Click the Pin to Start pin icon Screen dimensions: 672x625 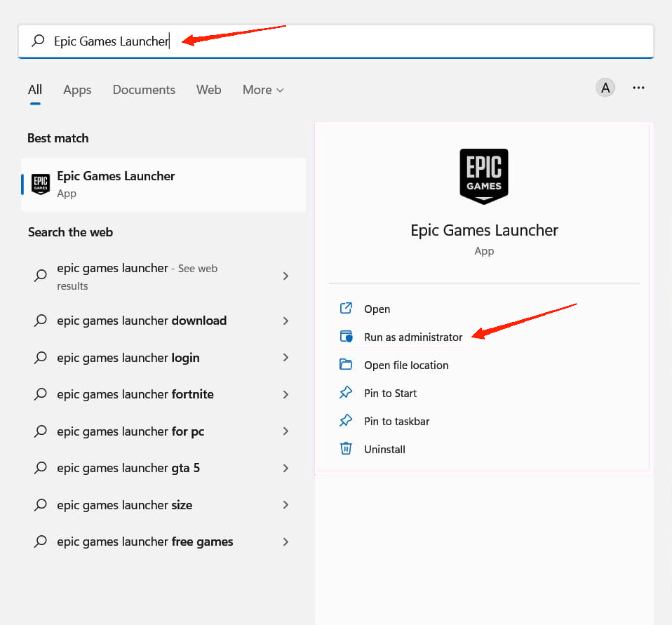click(346, 393)
